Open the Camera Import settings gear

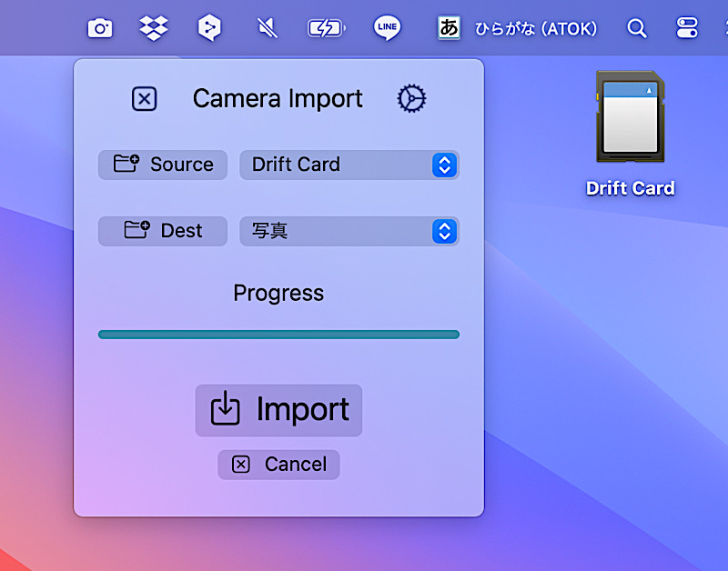pyautogui.click(x=411, y=98)
